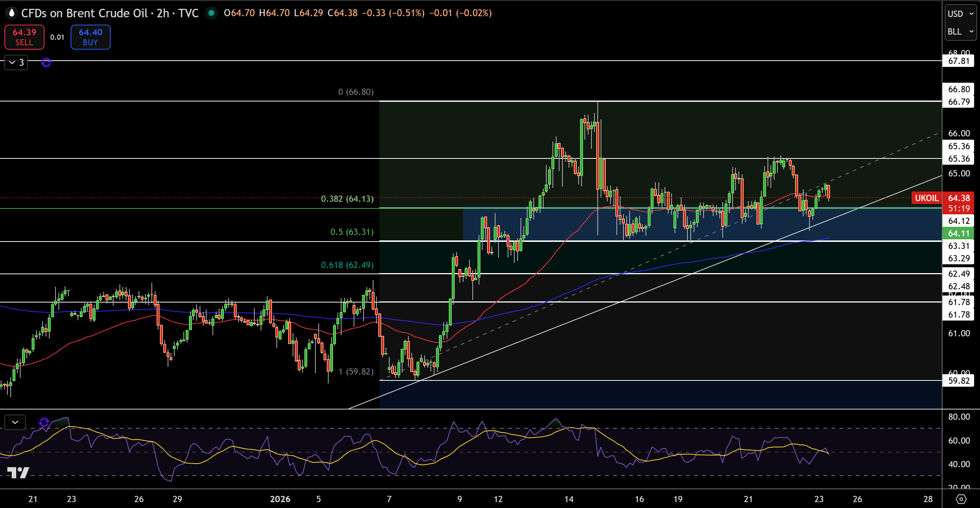Click the red 64.38 current price label
Viewport: 980px width, 508px height.
959,198
